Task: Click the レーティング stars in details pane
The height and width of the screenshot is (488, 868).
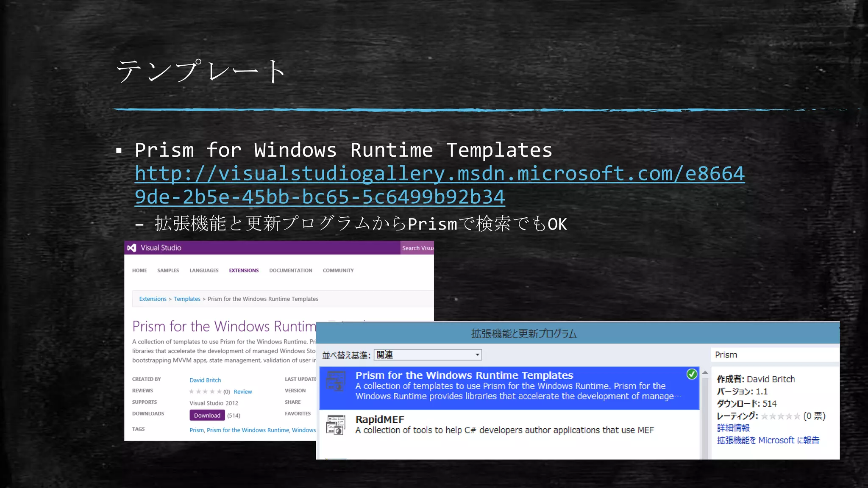Action: tap(781, 416)
